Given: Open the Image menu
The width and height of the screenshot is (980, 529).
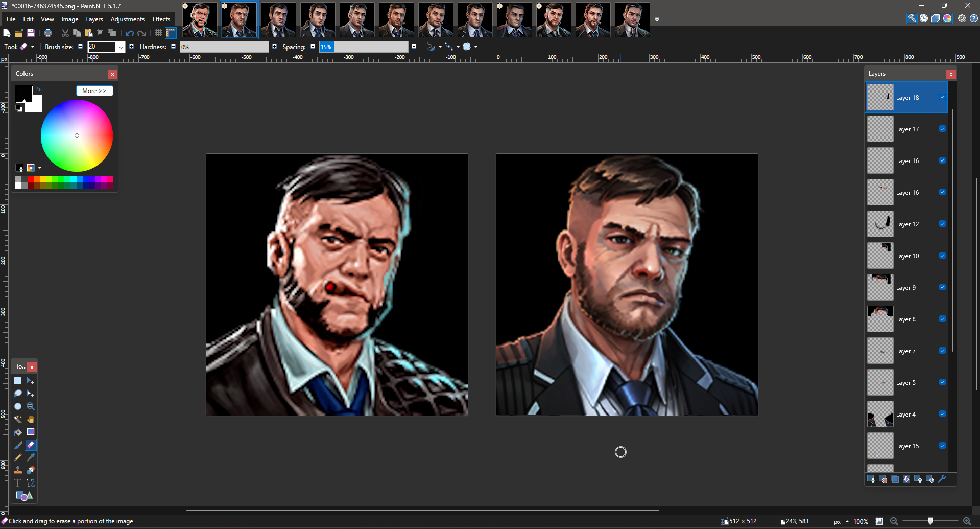Looking at the screenshot, I should click(70, 19).
